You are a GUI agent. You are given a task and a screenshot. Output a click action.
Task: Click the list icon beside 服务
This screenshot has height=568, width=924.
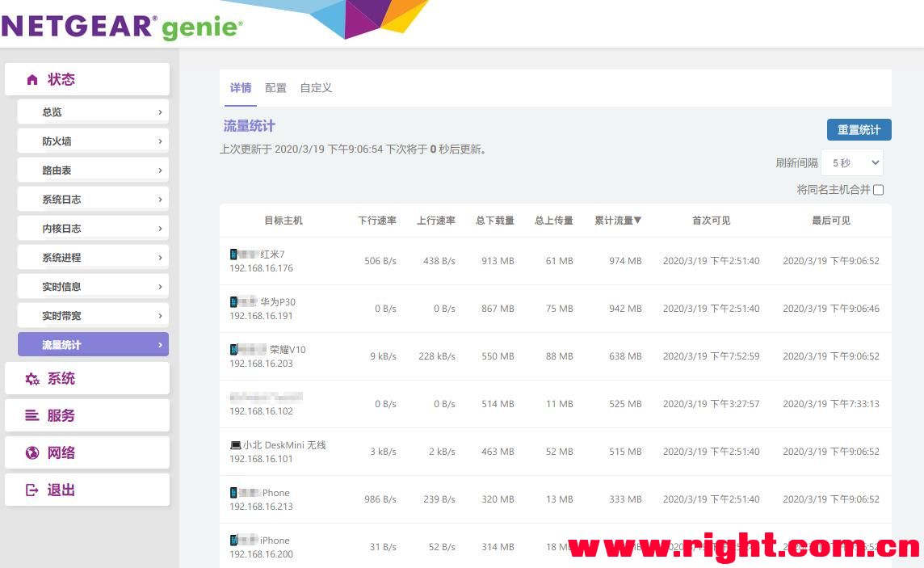[32, 415]
